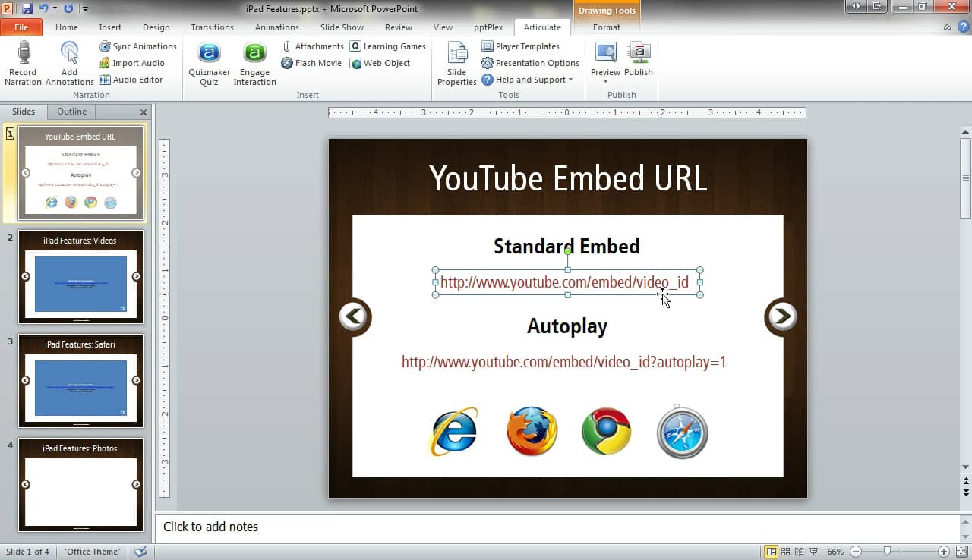Select the Firefox logo image
972x560 pixels.
click(532, 431)
